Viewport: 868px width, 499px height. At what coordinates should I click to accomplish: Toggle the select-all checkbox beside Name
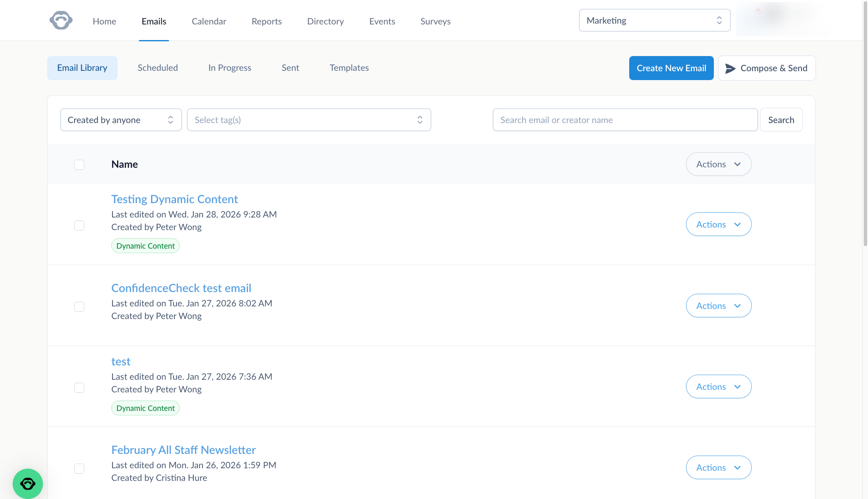pos(79,165)
